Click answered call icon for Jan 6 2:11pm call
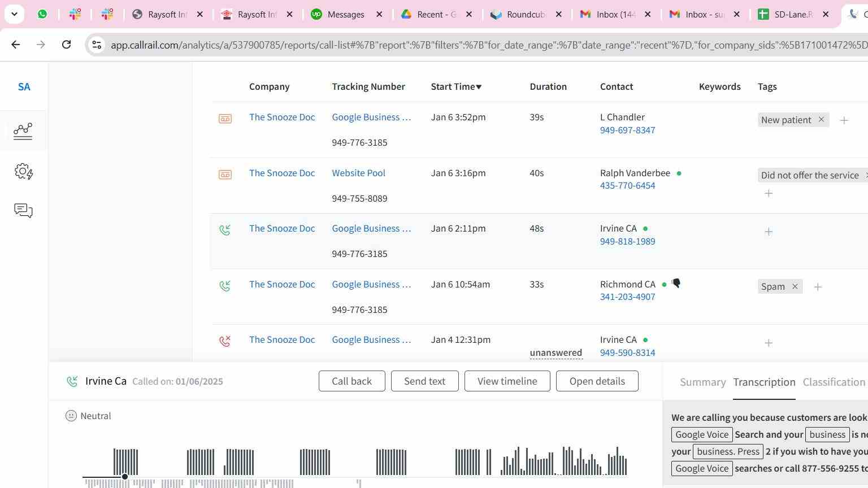Viewport: 868px width, 488px height. (x=225, y=230)
